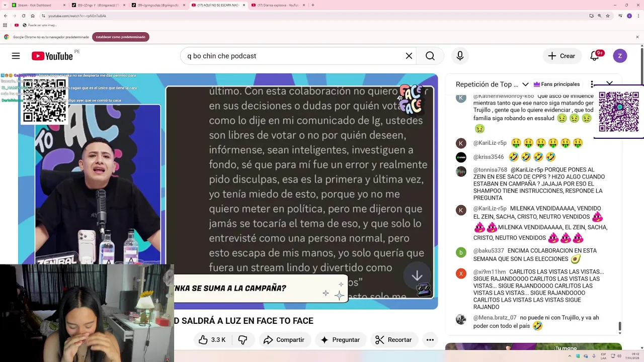This screenshot has height=362, width=644.
Task: Switch to Diarrea explosiva YouTube tab
Action: 278,5
